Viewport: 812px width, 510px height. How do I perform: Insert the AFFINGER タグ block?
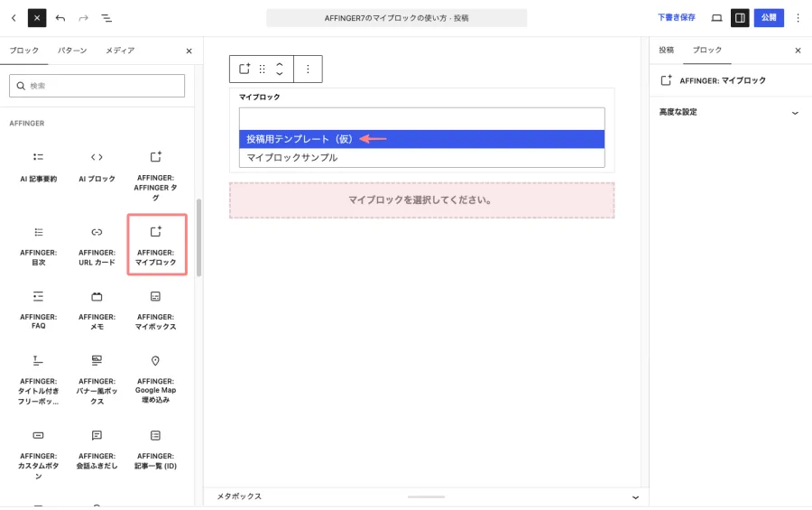point(155,175)
